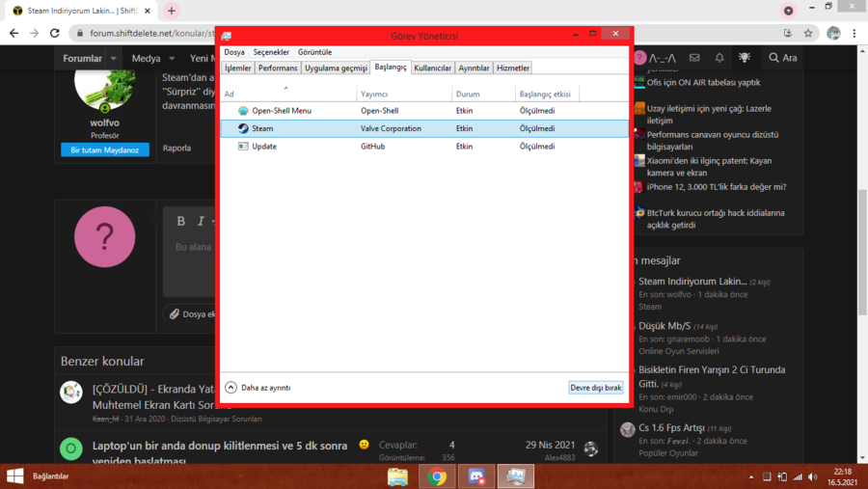Open wolfvo user profile name
Image resolution: width=868 pixels, height=489 pixels.
coord(104,122)
